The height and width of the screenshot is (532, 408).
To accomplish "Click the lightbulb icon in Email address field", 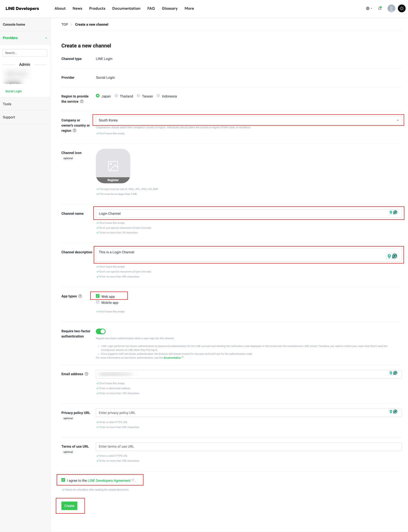I will point(391,373).
